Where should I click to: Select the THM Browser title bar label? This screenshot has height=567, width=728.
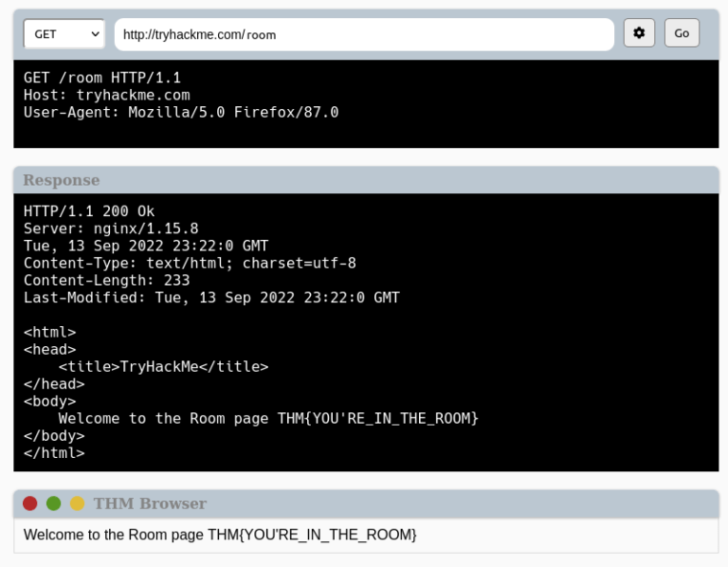pos(150,503)
